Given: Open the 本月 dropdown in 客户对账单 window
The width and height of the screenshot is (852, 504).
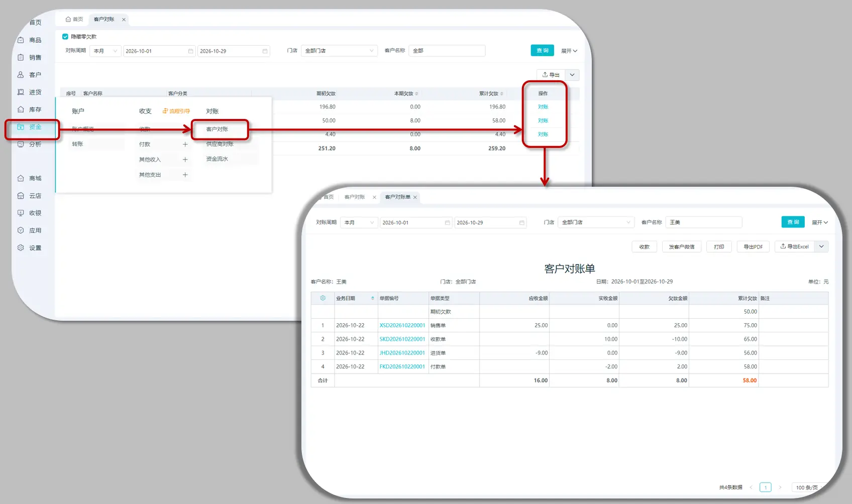Looking at the screenshot, I should tap(359, 222).
